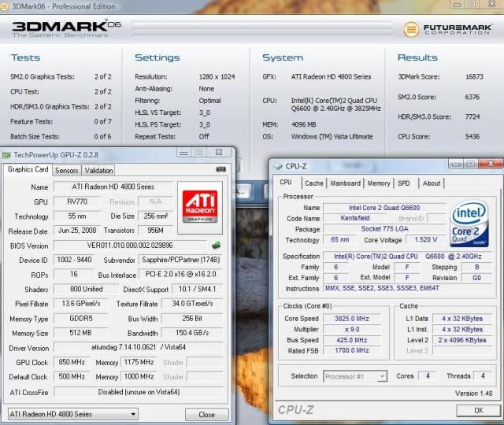Click the Core Speed 3825.0 MHz value
The height and width of the screenshot is (425, 504).
coord(352,319)
